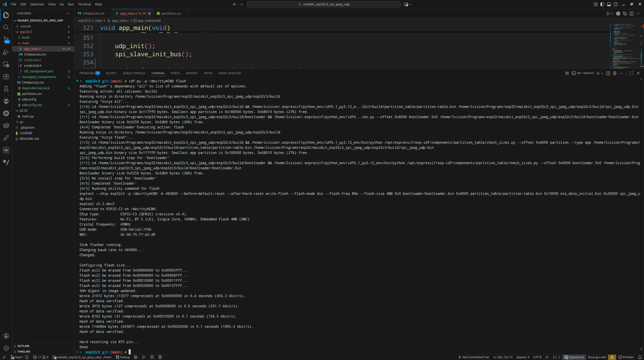This screenshot has height=360, width=644.
Task: Switch to the SERIAL MONITOR tab
Action: pos(229,73)
